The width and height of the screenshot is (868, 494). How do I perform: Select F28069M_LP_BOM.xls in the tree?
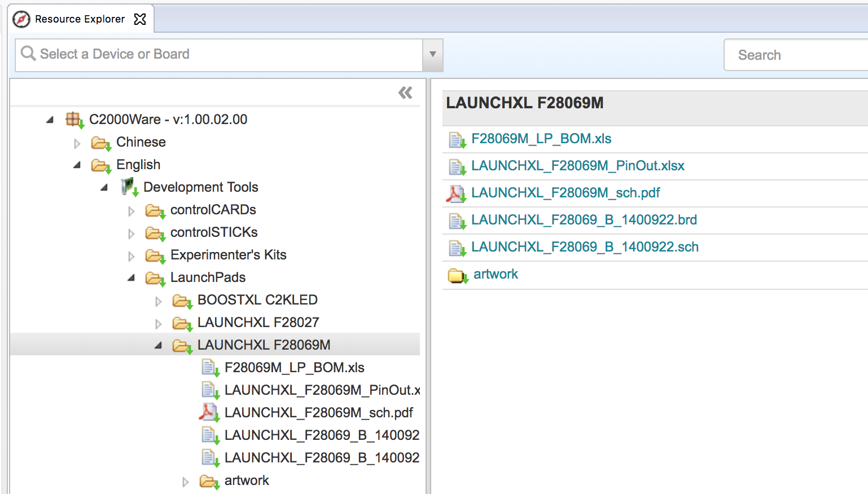[x=295, y=368]
